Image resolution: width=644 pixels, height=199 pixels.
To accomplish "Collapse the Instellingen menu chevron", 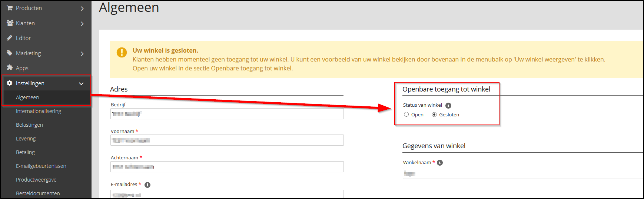I will tap(81, 84).
